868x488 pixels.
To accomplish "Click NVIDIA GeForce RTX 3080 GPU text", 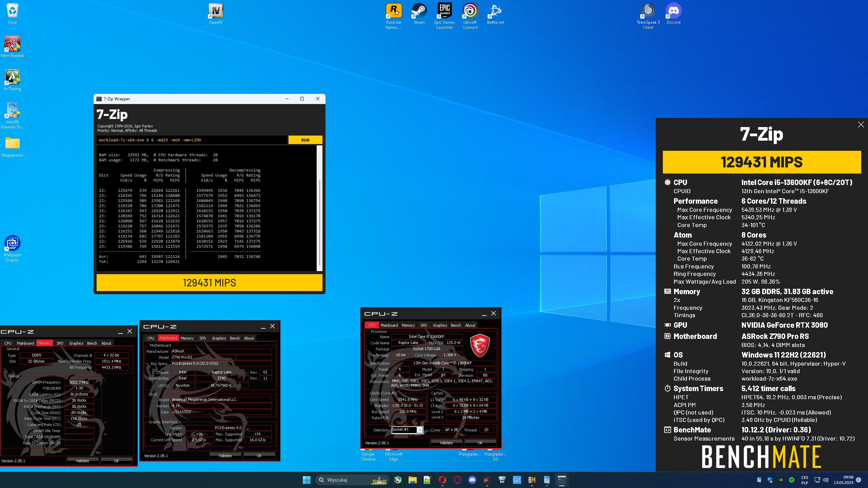I will click(x=785, y=325).
